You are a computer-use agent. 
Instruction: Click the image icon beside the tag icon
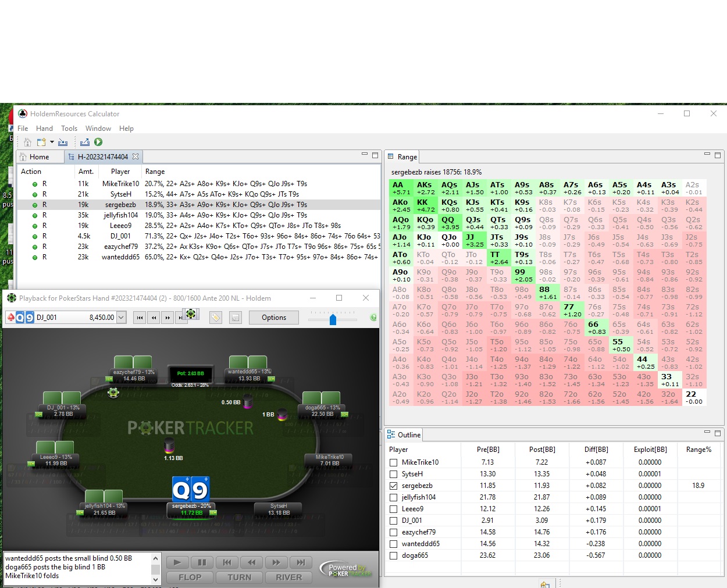click(236, 318)
